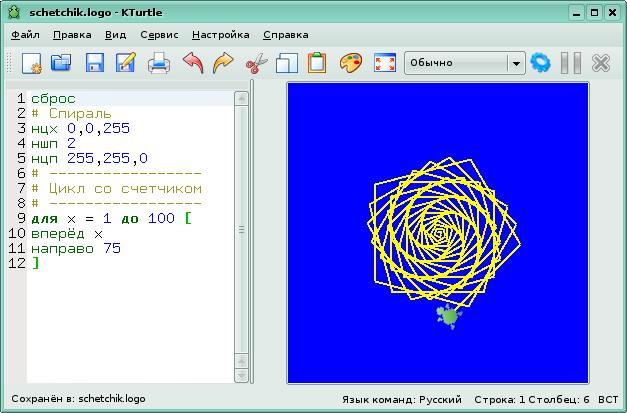Click the editor vertical scrollbar
Screen dimensions: 627x413
coord(241,230)
